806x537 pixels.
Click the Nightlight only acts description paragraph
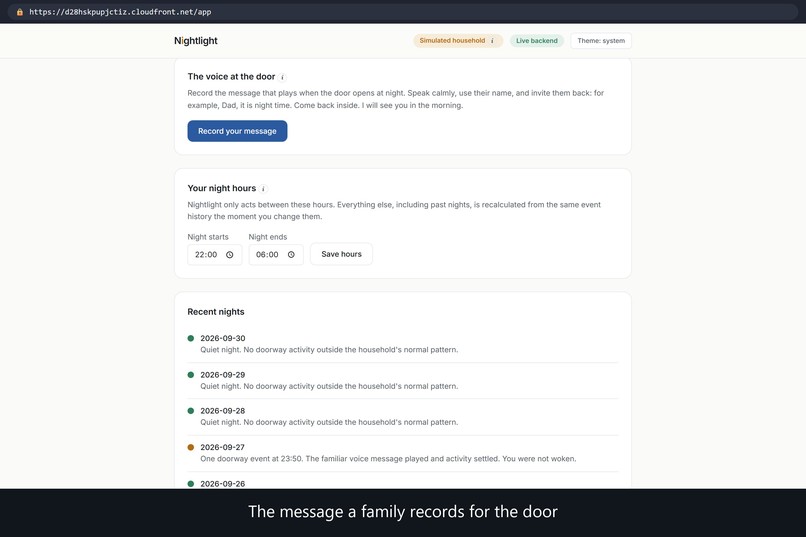394,211
